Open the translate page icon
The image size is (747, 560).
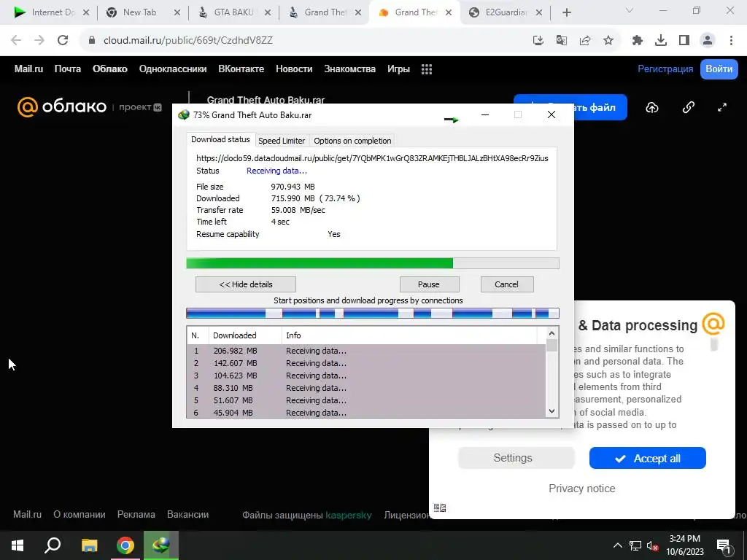562,41
